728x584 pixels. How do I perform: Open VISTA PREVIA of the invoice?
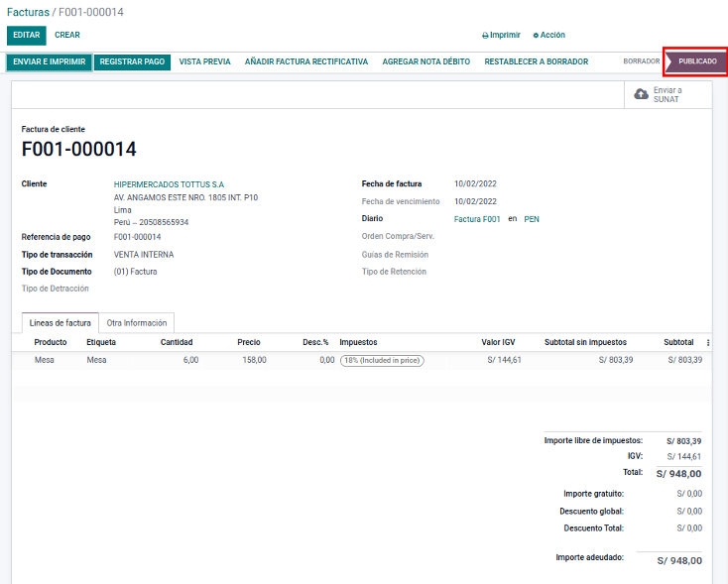click(204, 61)
